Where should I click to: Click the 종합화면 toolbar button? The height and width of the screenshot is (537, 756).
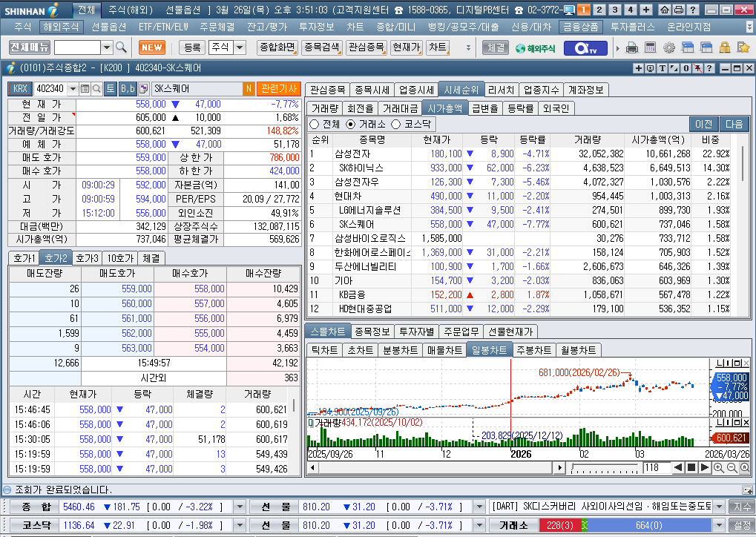277,47
